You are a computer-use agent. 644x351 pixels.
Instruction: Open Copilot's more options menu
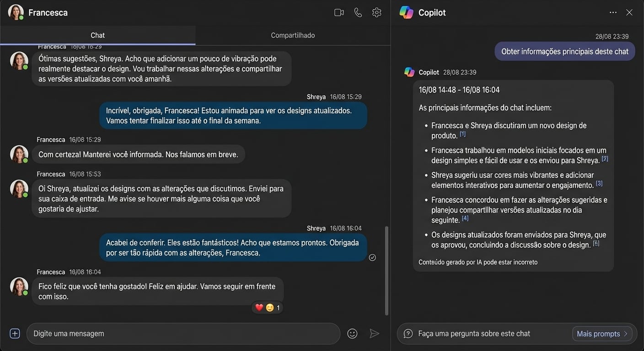tap(613, 12)
